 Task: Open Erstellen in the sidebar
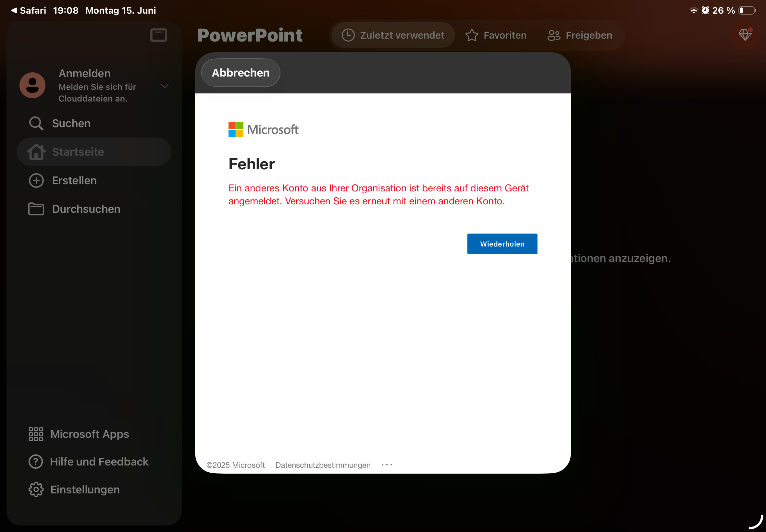tap(94, 180)
